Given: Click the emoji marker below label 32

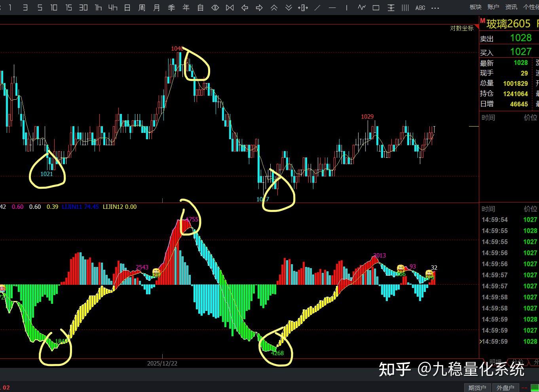Looking at the screenshot, I should click(429, 273).
